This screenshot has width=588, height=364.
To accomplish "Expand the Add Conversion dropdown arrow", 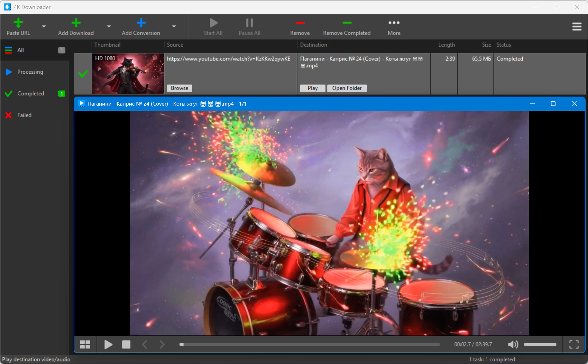I will tap(174, 26).
